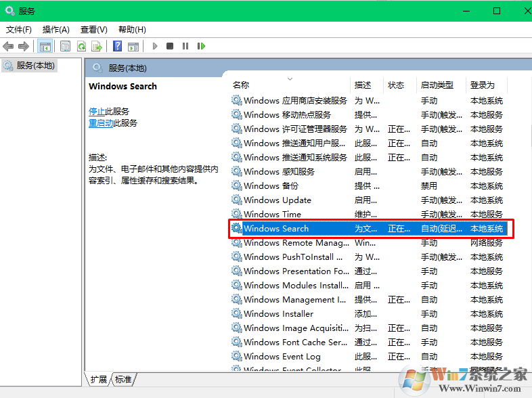Click the 重启动 link to restart service

pos(101,123)
